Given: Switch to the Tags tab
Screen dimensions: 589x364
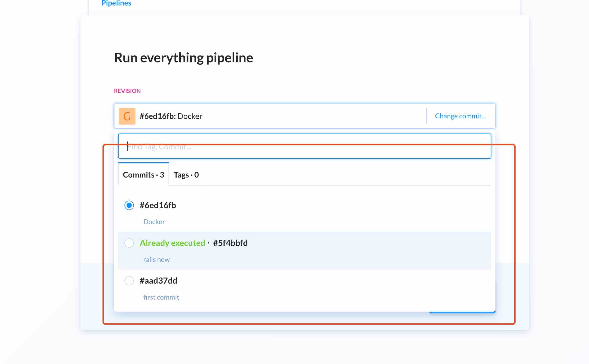Looking at the screenshot, I should point(186,175).
